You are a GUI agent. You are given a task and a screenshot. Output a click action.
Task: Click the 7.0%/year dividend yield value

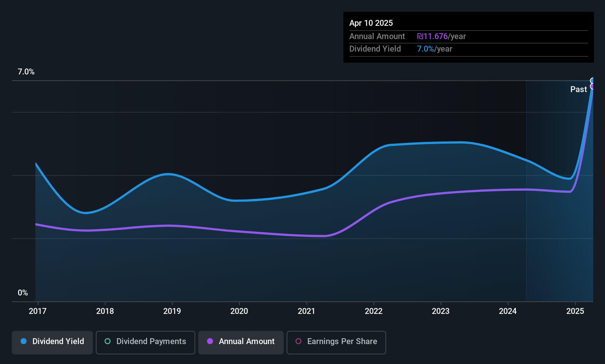[434, 49]
